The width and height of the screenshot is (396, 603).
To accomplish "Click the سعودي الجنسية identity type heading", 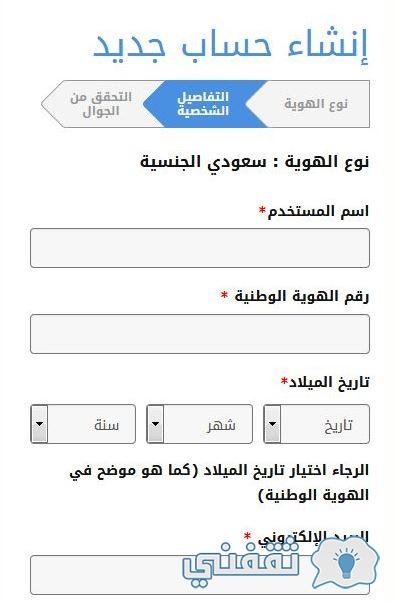I will point(255,162).
